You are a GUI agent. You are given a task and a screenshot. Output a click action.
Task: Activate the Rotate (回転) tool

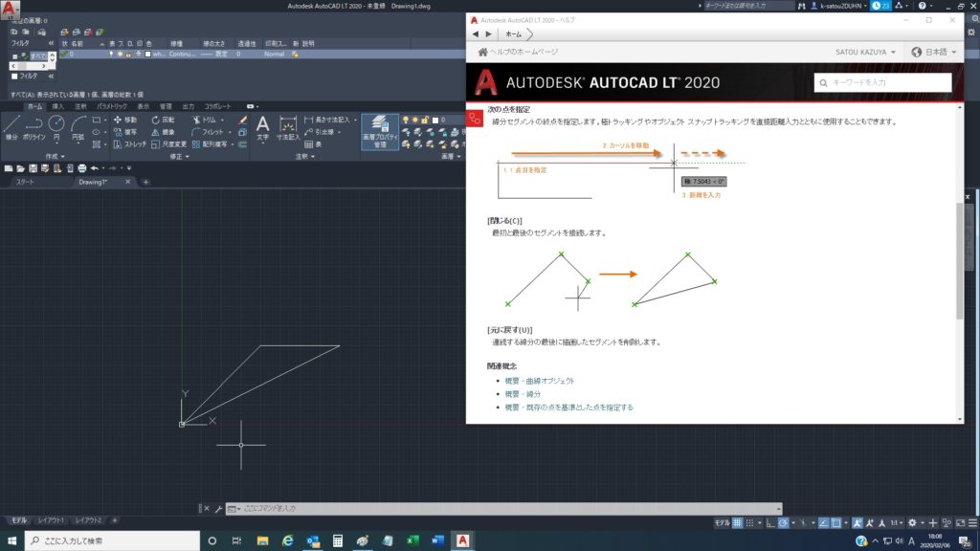pos(163,120)
